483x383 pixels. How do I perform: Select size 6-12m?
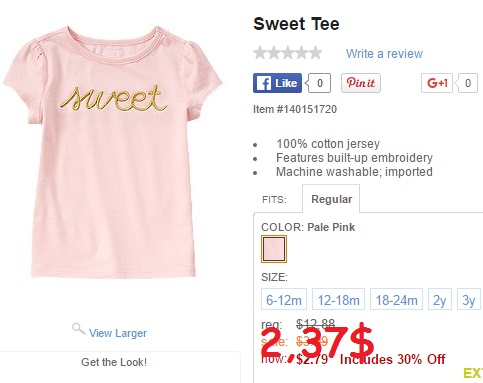coord(284,300)
